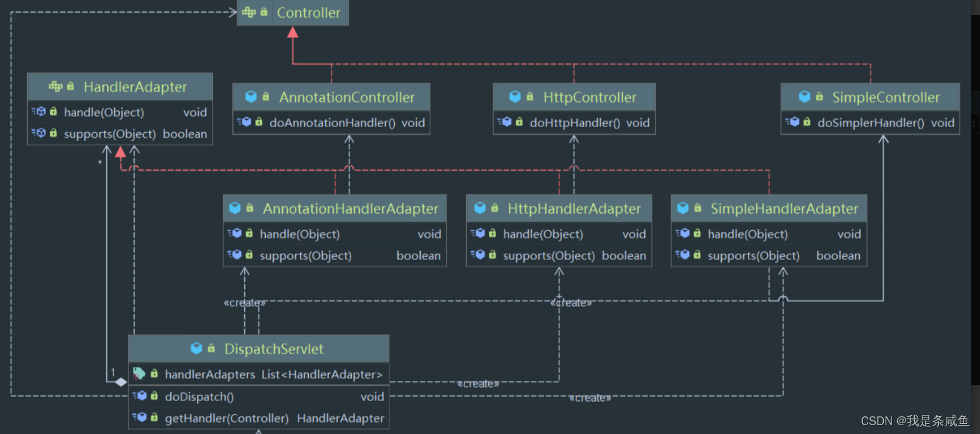This screenshot has height=434, width=980.
Task: Click method icon beside AnnotationHandlerAdapter handle(Object)
Action: pos(235,234)
